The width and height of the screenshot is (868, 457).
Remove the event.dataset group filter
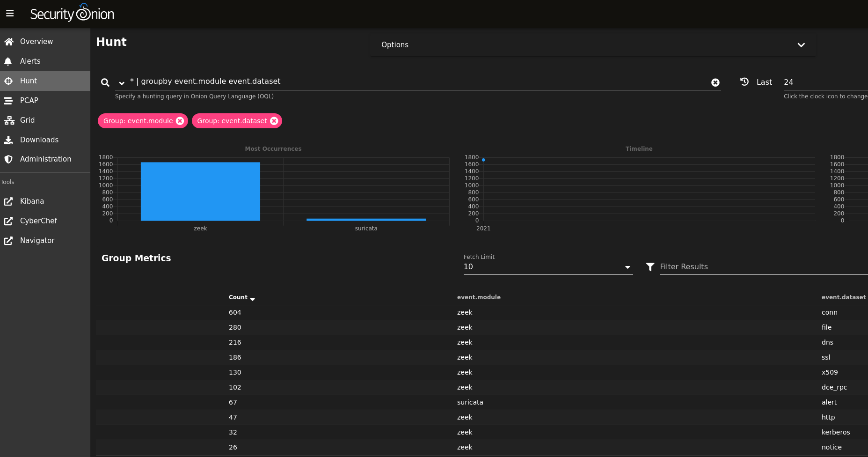[x=274, y=121]
